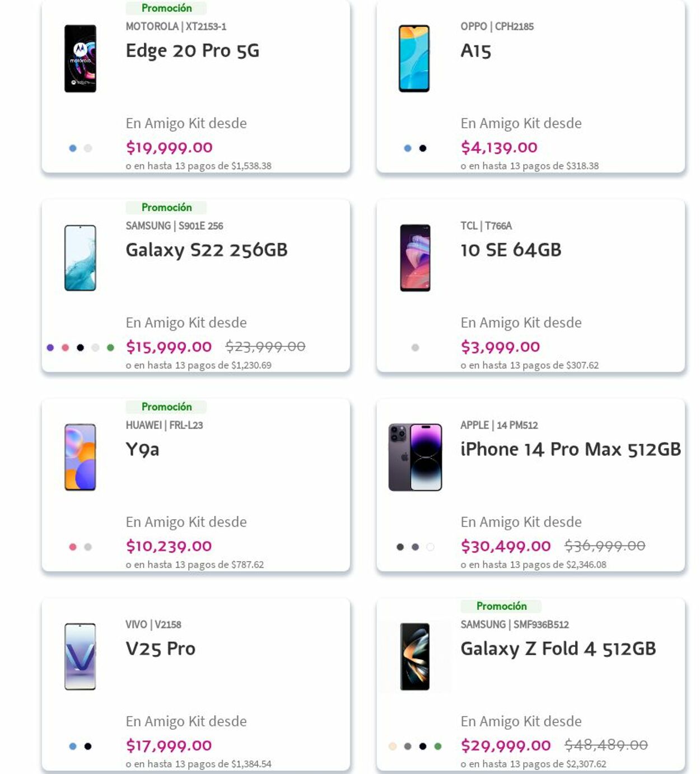This screenshot has width=700, height=774.
Task: Open the iPhone 14 Pro Max image
Action: pyautogui.click(x=415, y=457)
